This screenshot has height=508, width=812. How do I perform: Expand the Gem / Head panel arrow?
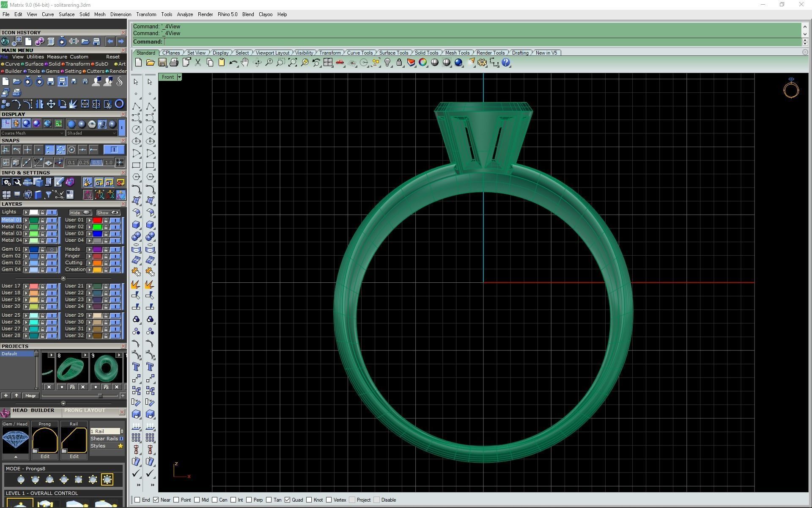[x=16, y=457]
